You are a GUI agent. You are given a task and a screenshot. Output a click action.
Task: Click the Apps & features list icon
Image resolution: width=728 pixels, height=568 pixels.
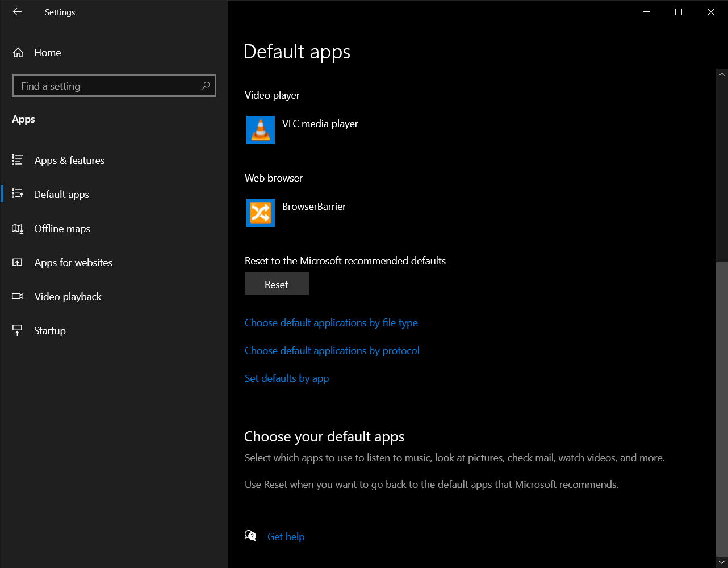click(x=18, y=160)
